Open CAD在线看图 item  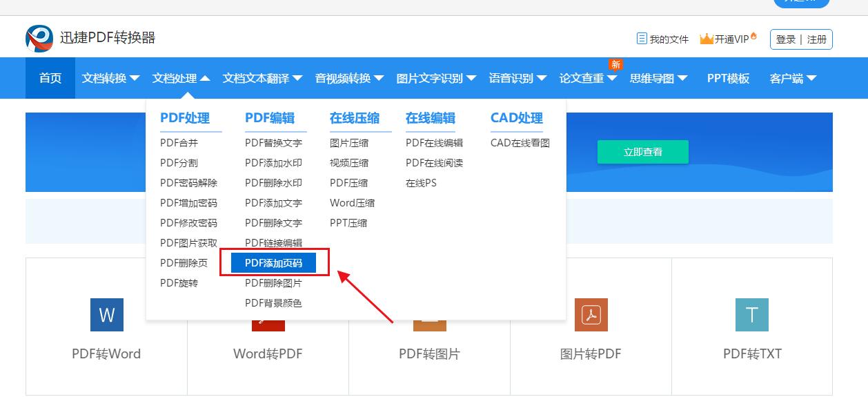tap(520, 143)
